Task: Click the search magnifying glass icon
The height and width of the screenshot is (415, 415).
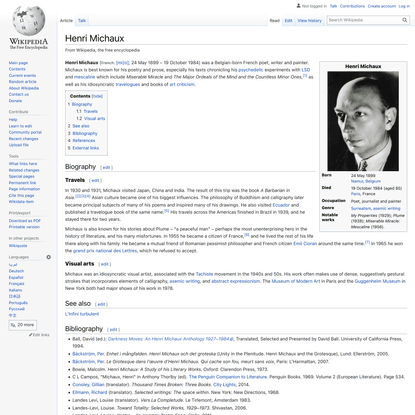Action: 405,20
